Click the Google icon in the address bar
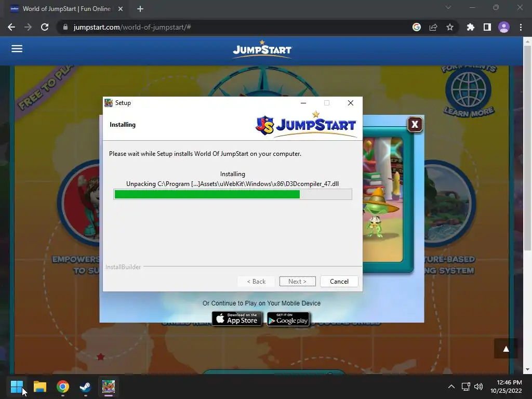 pyautogui.click(x=416, y=27)
